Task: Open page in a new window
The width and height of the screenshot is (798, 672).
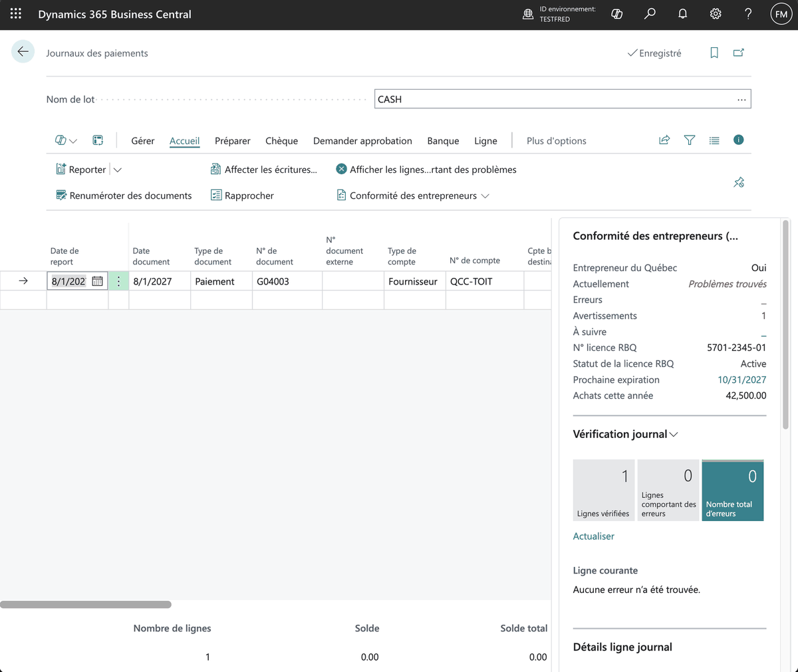Action: click(x=739, y=53)
